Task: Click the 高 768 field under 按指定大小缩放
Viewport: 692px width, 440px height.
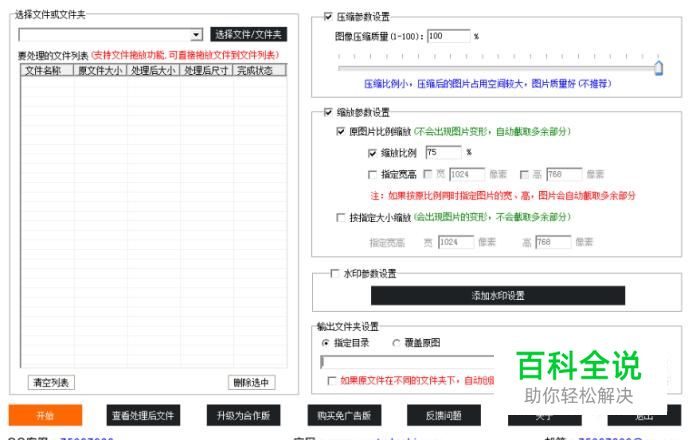Action: point(553,242)
